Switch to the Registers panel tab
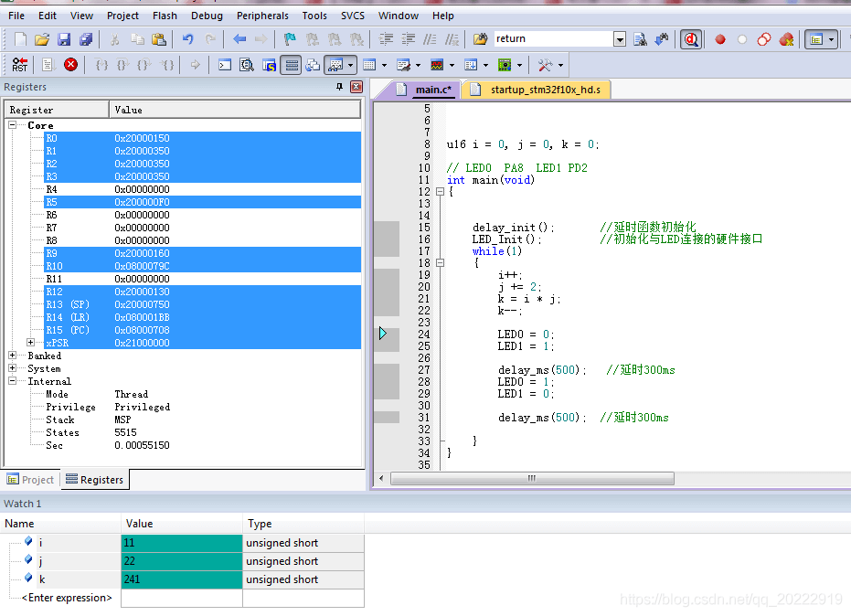Viewport: 851px width, 616px height. pyautogui.click(x=95, y=480)
